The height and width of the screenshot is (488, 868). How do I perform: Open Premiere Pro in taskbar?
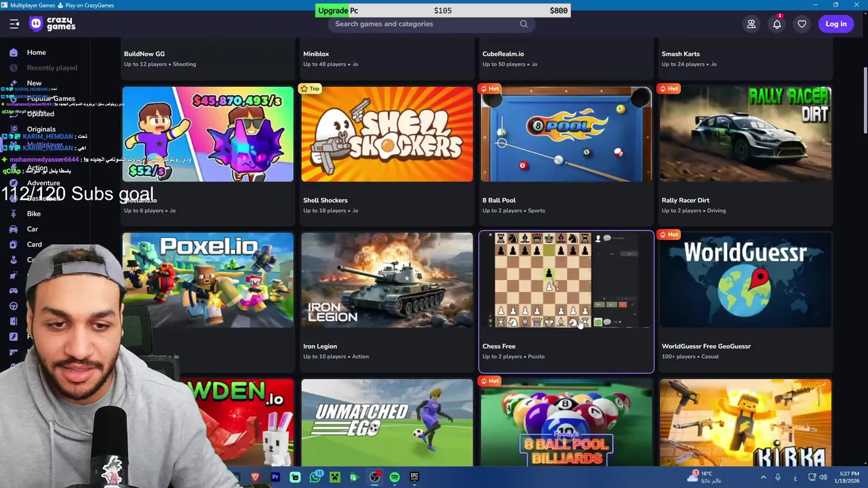click(275, 477)
